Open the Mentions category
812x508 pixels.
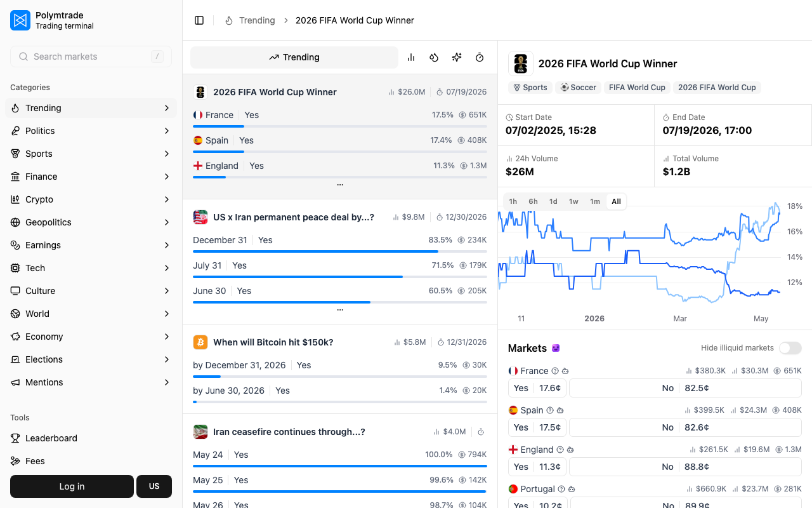coord(91,382)
